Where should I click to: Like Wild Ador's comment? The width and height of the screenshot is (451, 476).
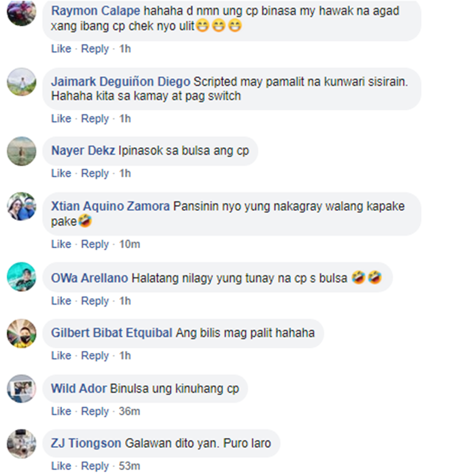pyautogui.click(x=61, y=411)
